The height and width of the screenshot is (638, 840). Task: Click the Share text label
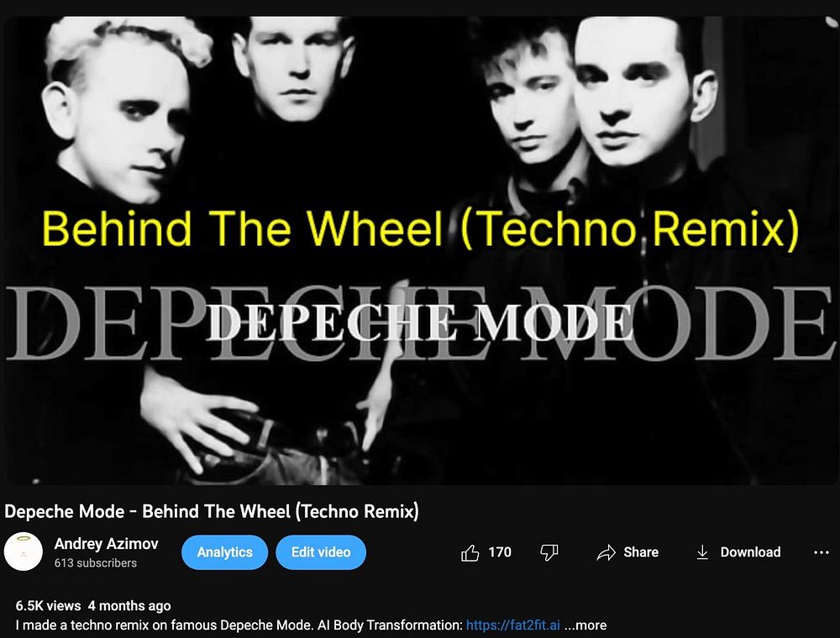coord(641,552)
